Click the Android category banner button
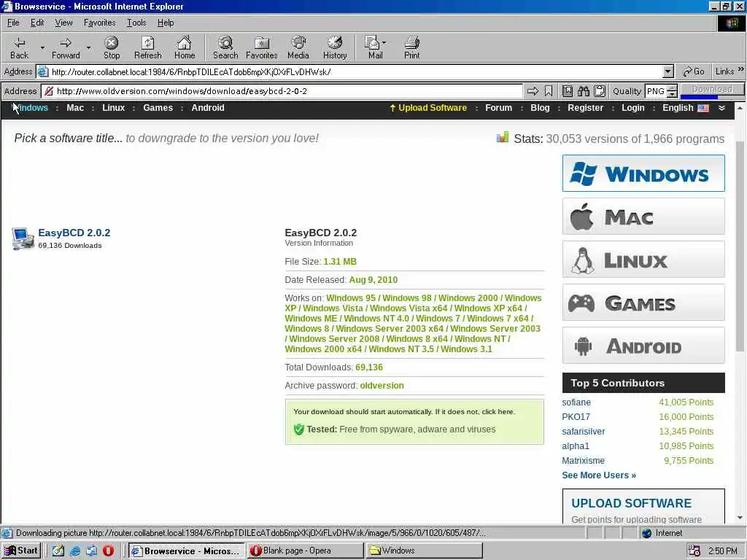747x560 pixels. tap(643, 345)
